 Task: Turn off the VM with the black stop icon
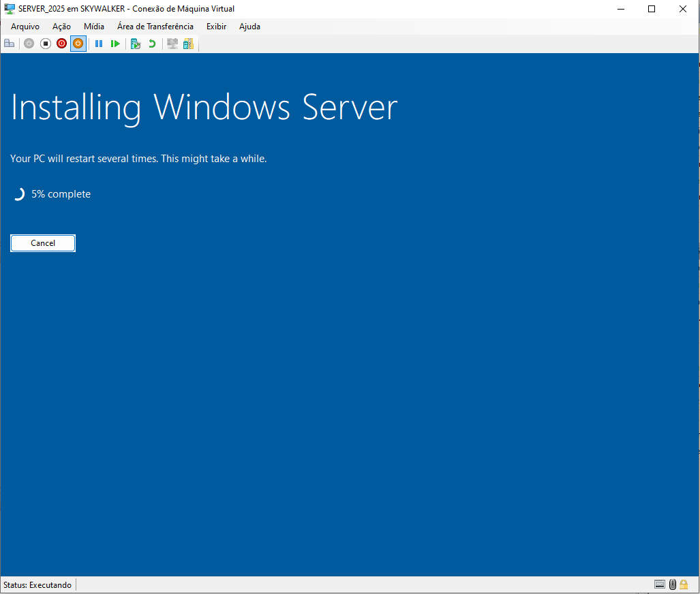46,44
